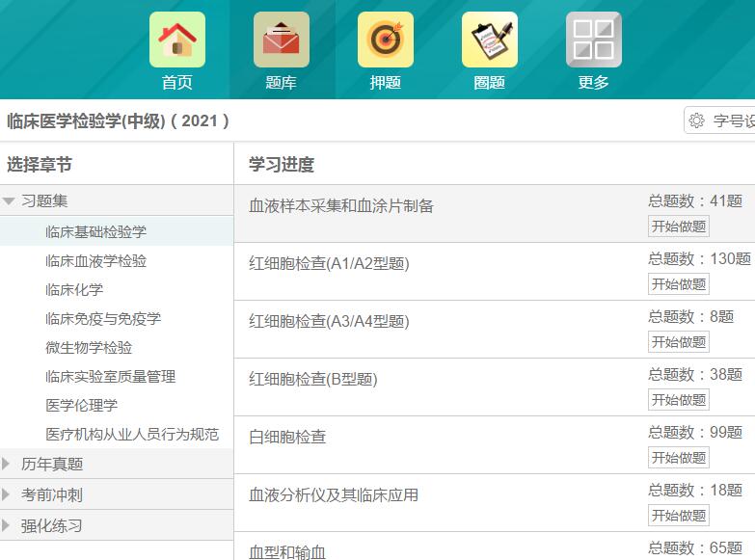Click the 圈题 label in top navigation
Viewport: 755px width, 560px height.
coord(490,82)
